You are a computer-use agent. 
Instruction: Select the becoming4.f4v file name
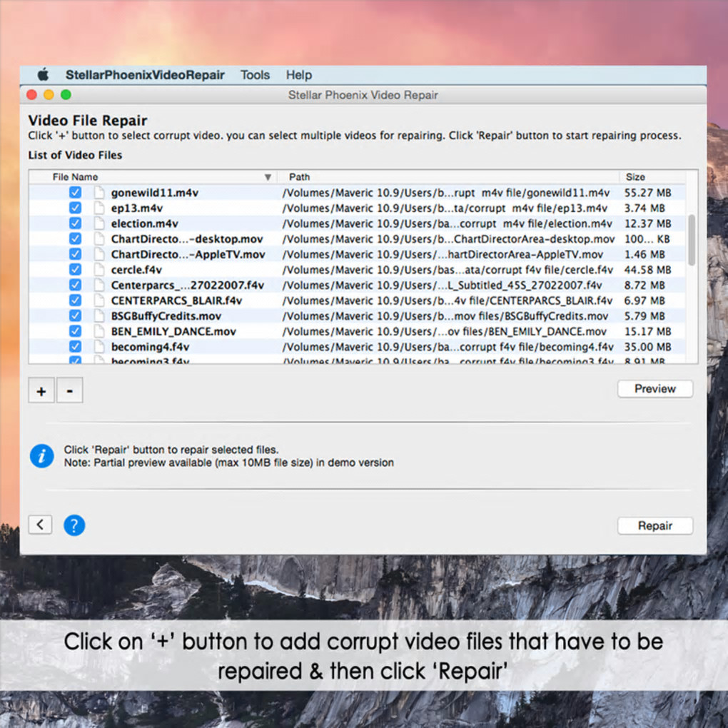point(150,347)
